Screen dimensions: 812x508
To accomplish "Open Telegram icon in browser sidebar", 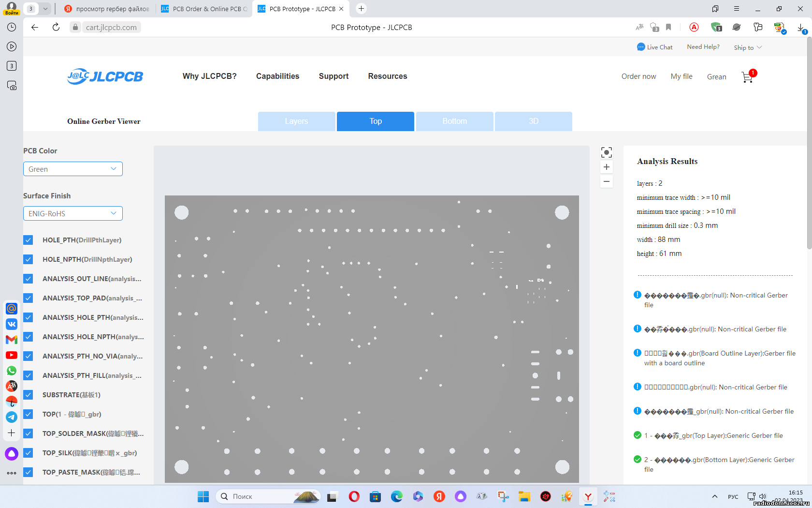I will [x=12, y=417].
